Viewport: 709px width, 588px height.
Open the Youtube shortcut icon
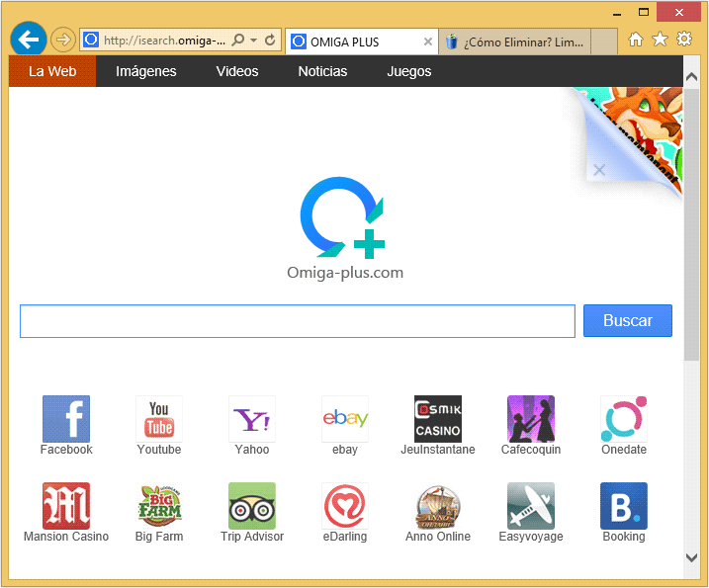tap(159, 418)
